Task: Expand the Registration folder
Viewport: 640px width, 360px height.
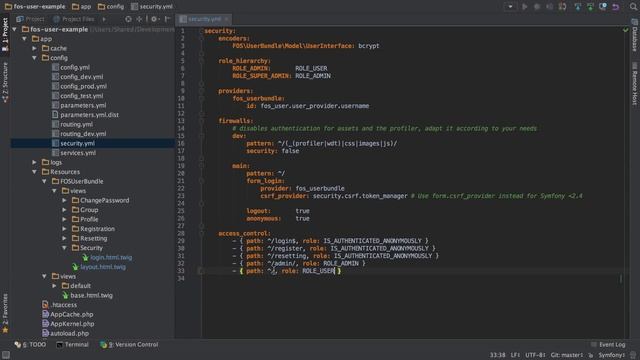Action: (64, 229)
